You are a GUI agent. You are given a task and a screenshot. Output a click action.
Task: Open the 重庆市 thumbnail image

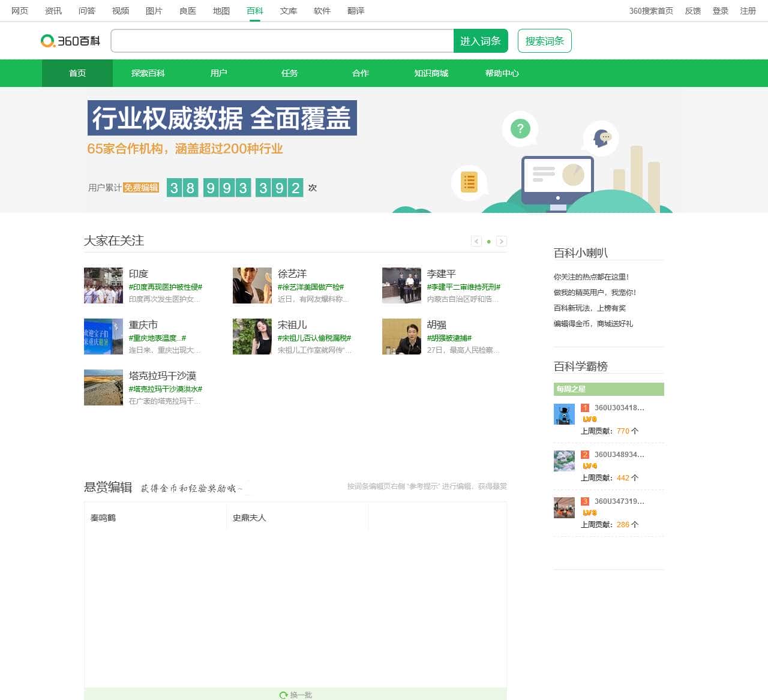pos(103,337)
